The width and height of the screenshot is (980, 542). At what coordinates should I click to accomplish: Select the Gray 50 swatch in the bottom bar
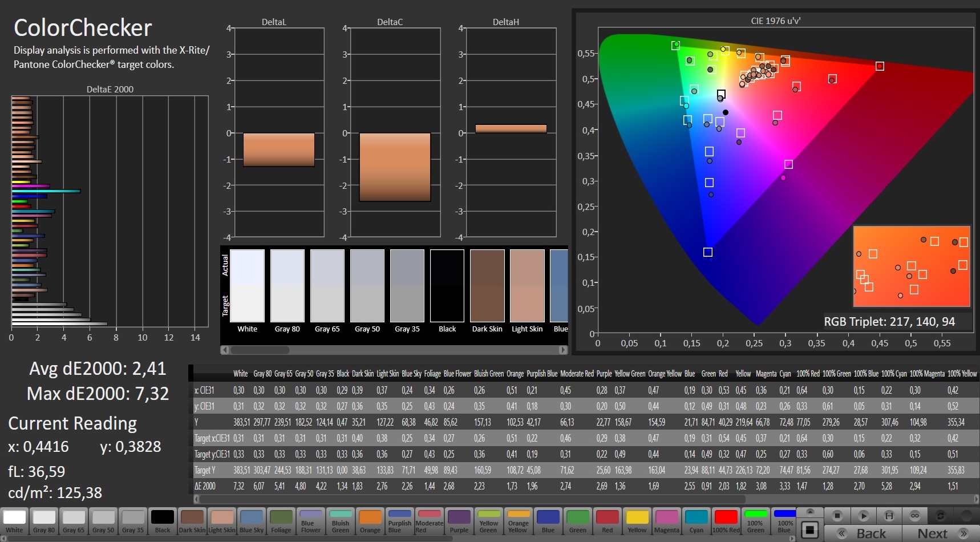click(103, 521)
